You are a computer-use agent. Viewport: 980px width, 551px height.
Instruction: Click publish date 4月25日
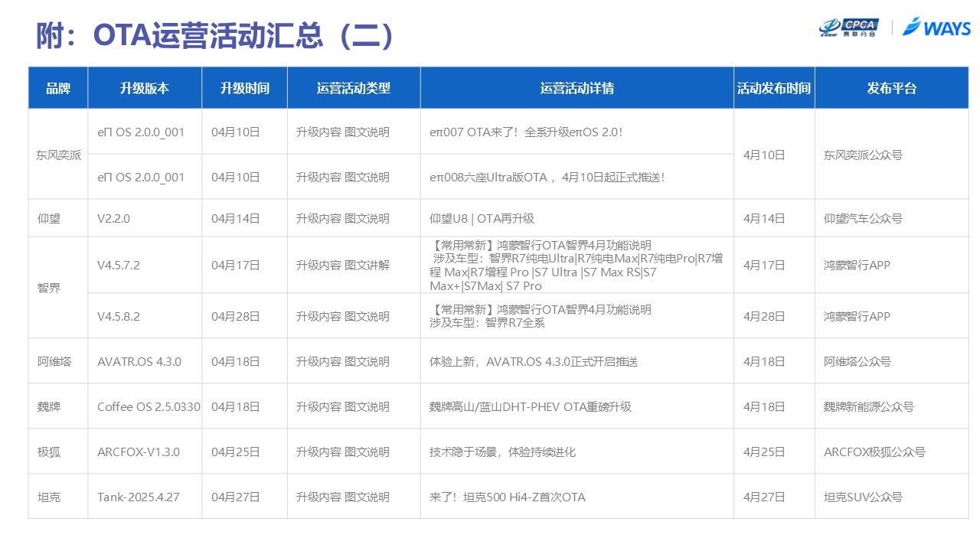pyautogui.click(x=764, y=452)
